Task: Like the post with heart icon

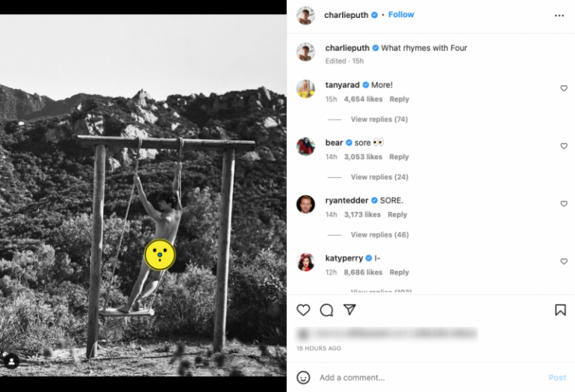Action: coord(303,310)
